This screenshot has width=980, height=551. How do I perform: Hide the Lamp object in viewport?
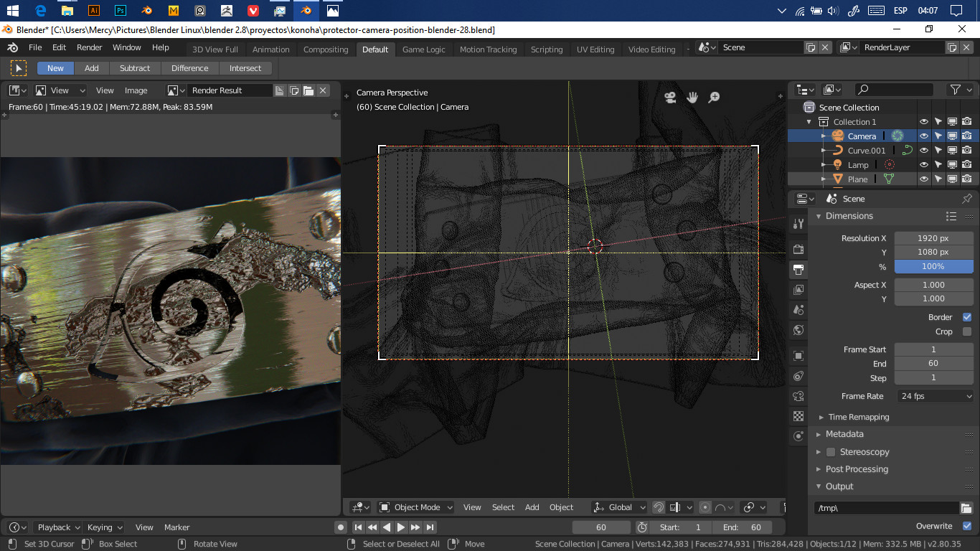point(924,165)
